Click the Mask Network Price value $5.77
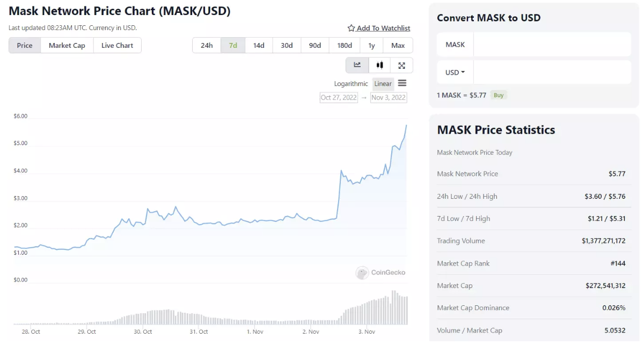The width and height of the screenshot is (644, 345). [x=617, y=174]
